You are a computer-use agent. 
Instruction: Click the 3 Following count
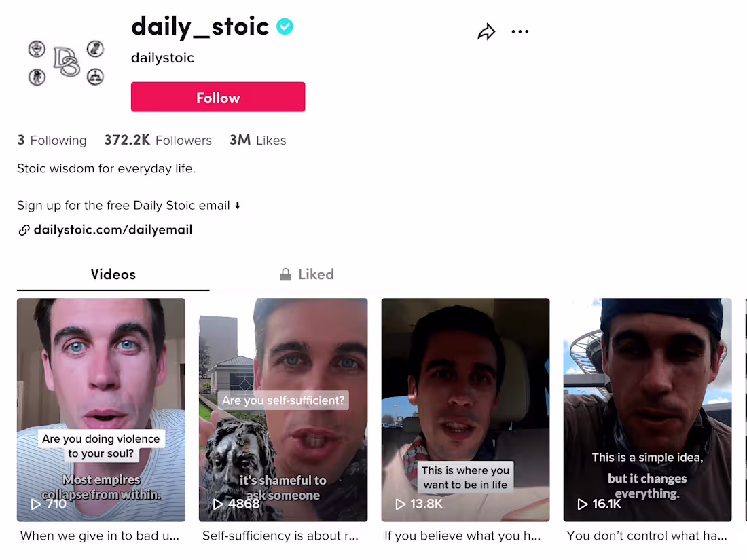tap(52, 140)
